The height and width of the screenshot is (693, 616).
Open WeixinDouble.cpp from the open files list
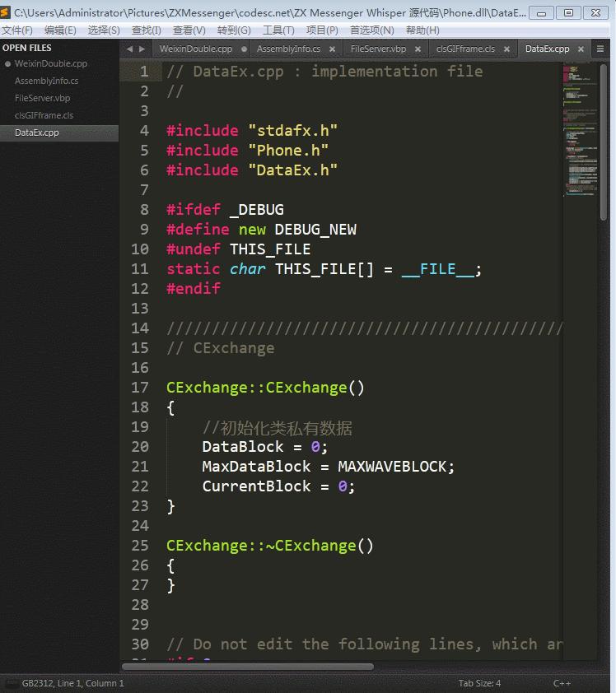pyautogui.click(x=51, y=63)
